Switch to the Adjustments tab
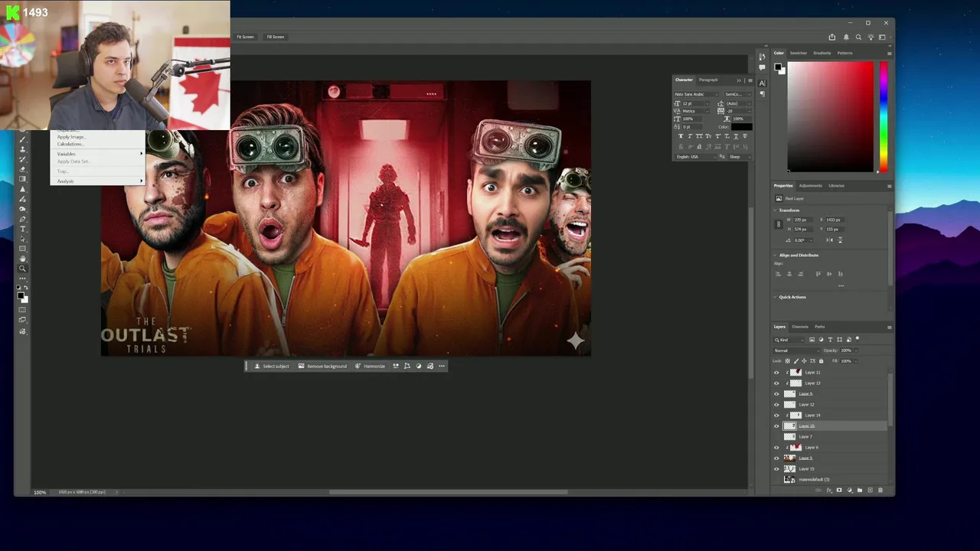980x551 pixels. [811, 186]
